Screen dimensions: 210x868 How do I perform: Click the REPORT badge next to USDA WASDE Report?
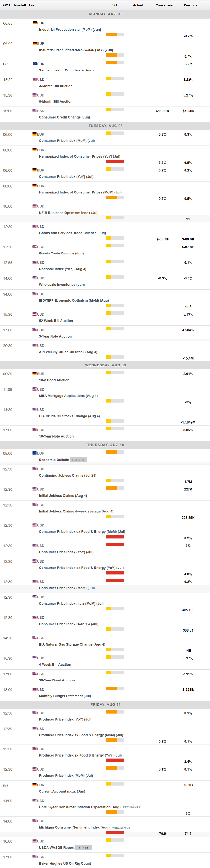point(83,847)
